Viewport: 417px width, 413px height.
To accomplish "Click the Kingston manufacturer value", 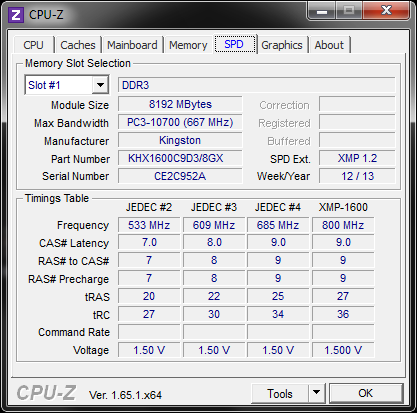I will point(180,140).
